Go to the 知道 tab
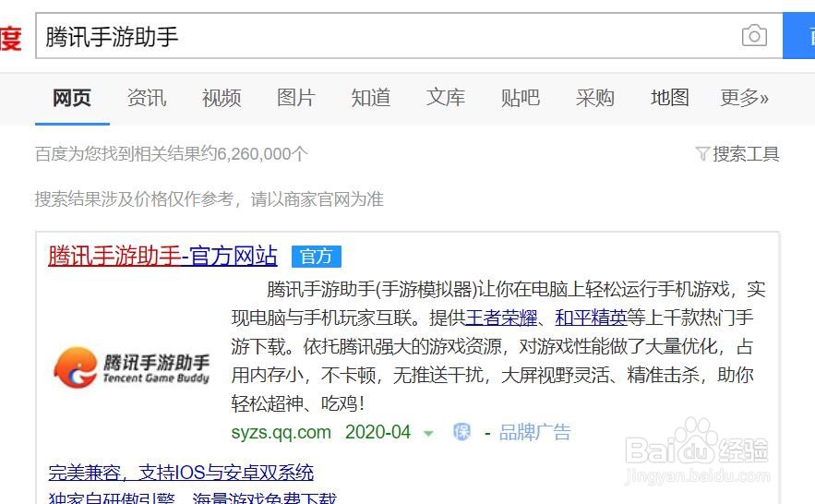The width and height of the screenshot is (815, 504). coord(371,98)
